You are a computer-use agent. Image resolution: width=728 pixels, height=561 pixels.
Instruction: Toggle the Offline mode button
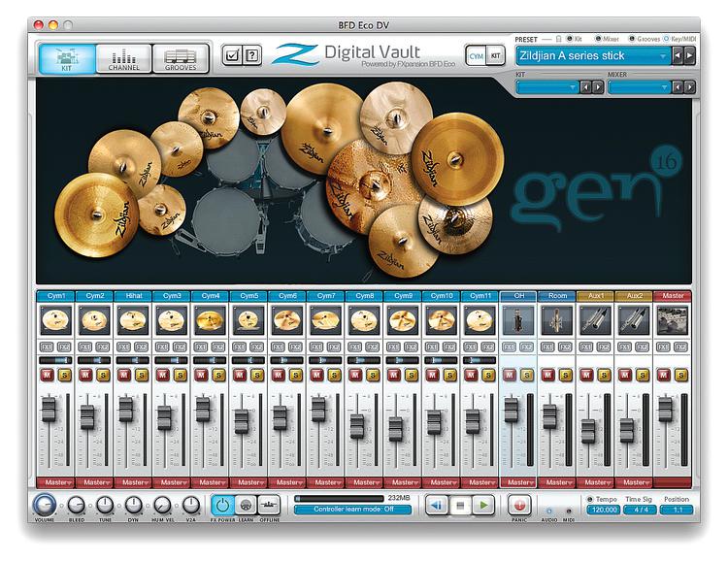[x=269, y=505]
